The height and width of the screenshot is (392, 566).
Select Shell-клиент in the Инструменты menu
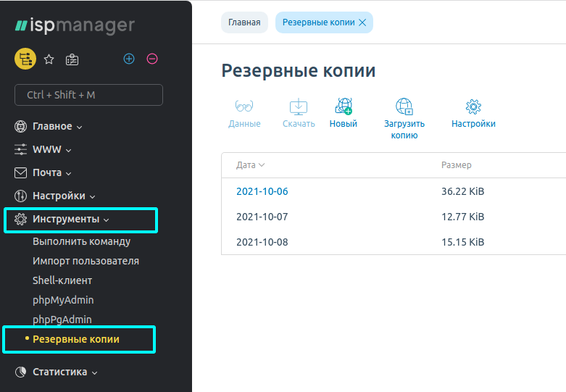pyautogui.click(x=62, y=280)
